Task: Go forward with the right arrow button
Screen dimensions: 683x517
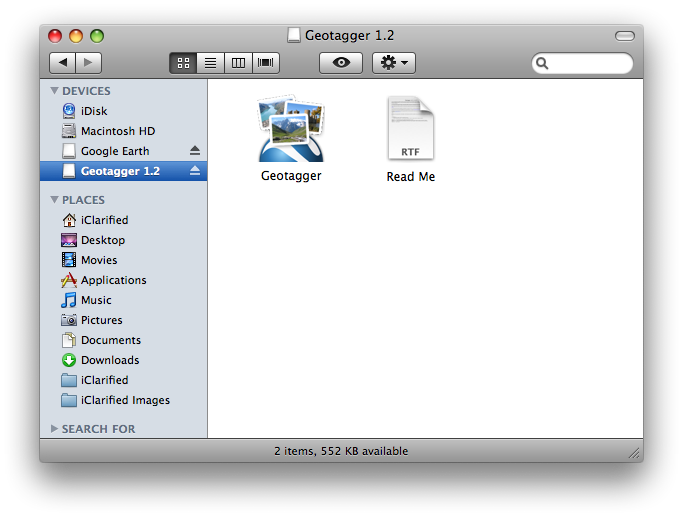Action: (88, 63)
